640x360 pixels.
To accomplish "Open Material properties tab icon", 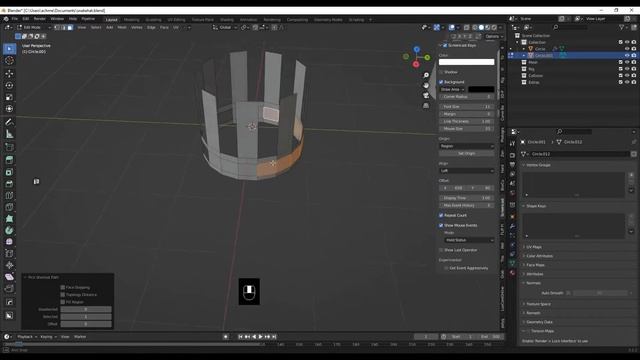I will 512,273.
